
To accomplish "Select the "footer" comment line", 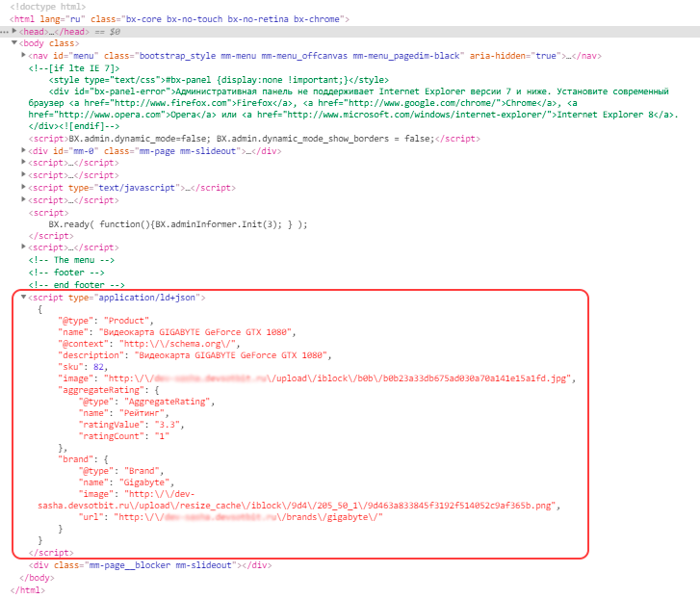I will point(66,273).
